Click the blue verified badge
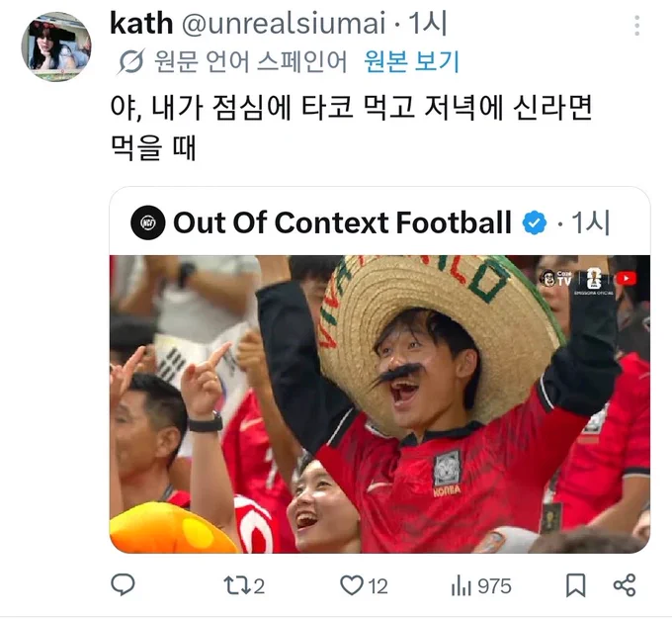The image size is (672, 619). (x=535, y=223)
